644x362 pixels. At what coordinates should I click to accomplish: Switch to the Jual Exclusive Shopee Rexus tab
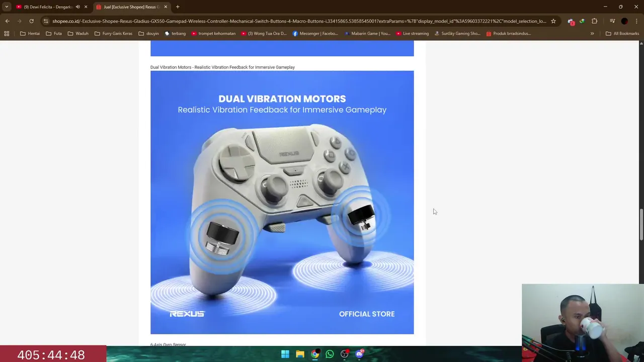click(131, 7)
